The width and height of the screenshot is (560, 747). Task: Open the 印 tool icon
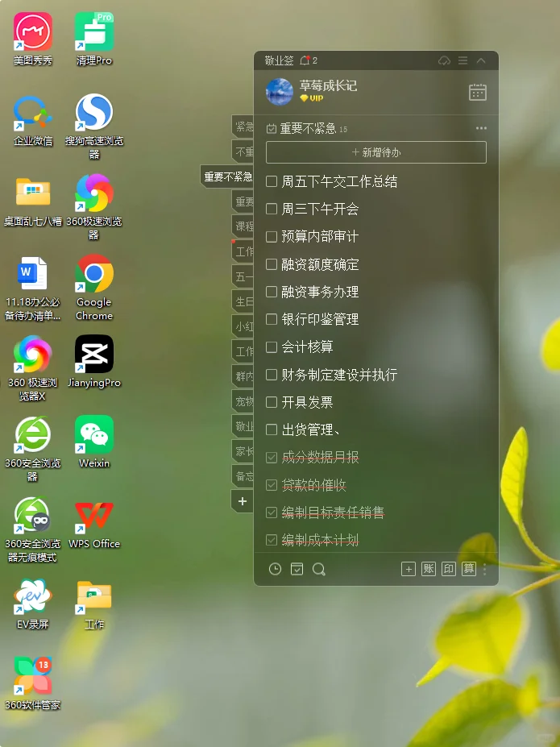449,569
